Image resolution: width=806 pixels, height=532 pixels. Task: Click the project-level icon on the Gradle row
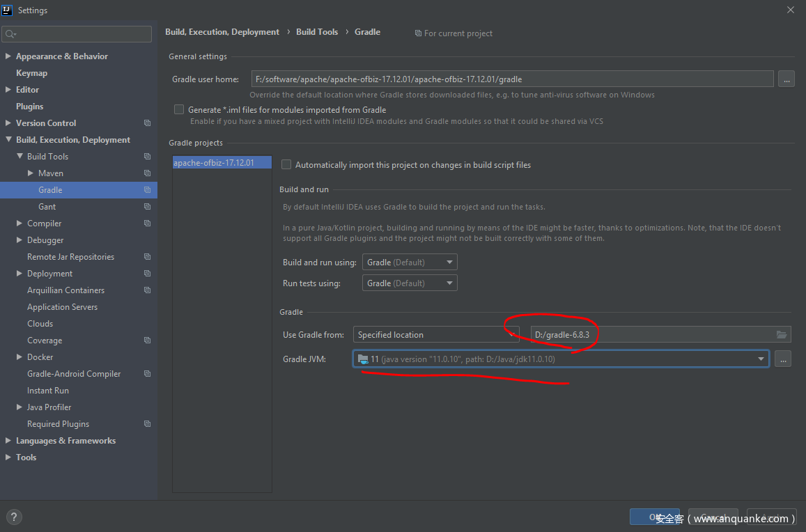coord(148,190)
